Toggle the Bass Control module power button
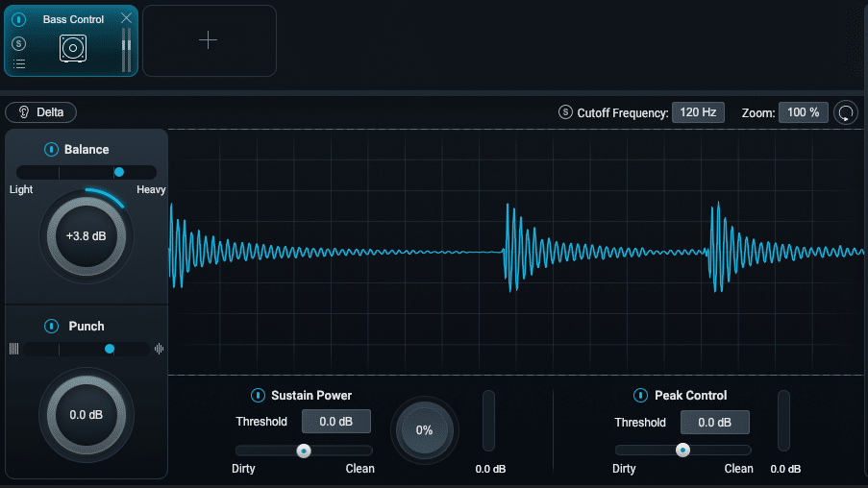The height and width of the screenshot is (488, 868). coord(19,20)
